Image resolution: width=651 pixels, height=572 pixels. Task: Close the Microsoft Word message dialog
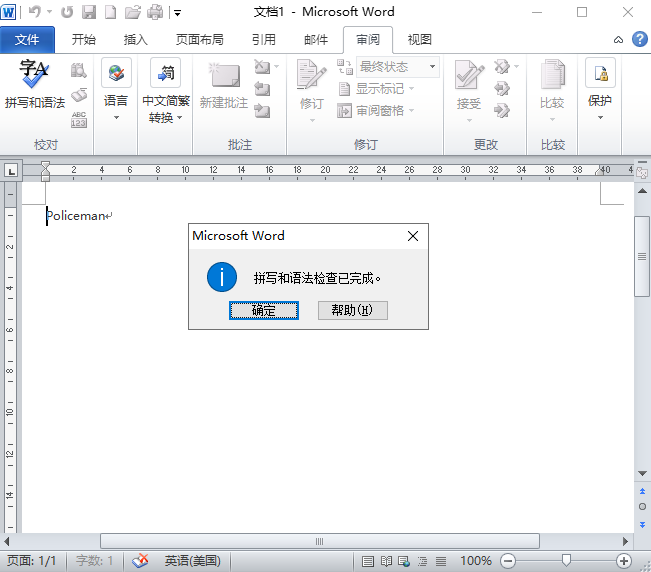[413, 237]
